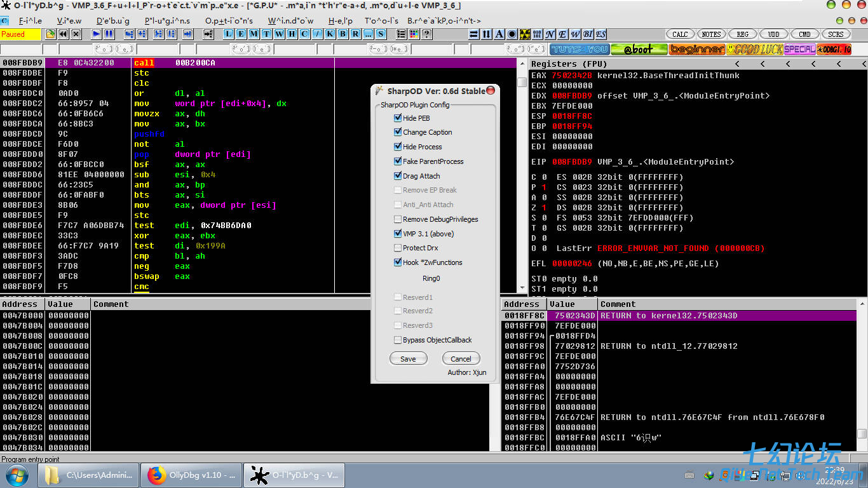The image size is (868, 488).
Task: Click the CALC button
Action: click(x=680, y=34)
